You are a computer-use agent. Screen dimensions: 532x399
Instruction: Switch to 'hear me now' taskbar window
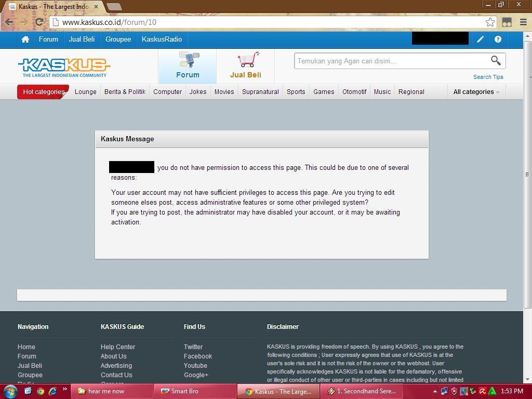tap(112, 391)
